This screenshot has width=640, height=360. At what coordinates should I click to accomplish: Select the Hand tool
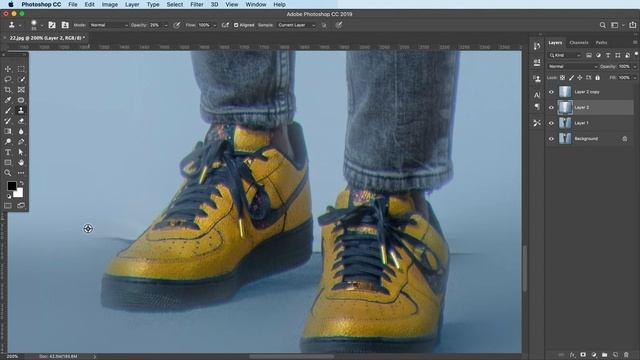(21, 162)
